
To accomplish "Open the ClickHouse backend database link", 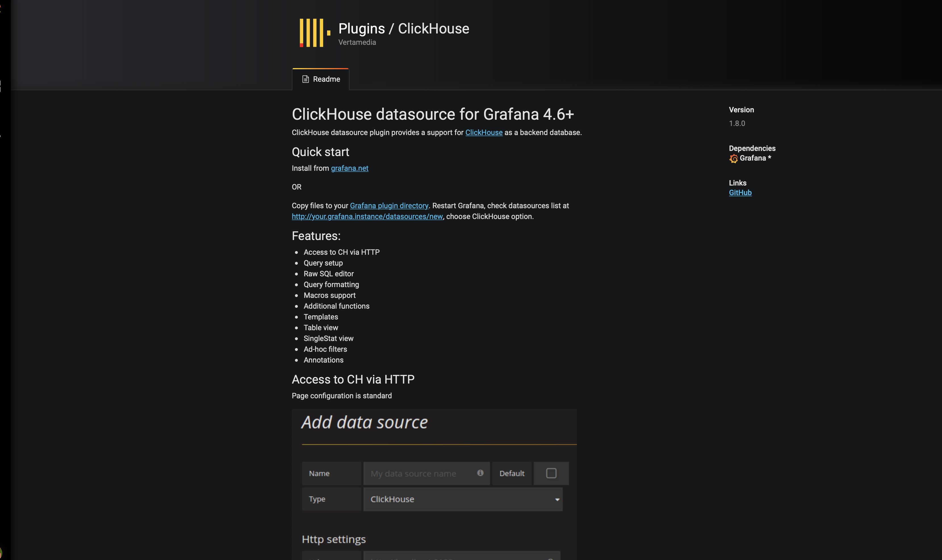I will click(484, 132).
